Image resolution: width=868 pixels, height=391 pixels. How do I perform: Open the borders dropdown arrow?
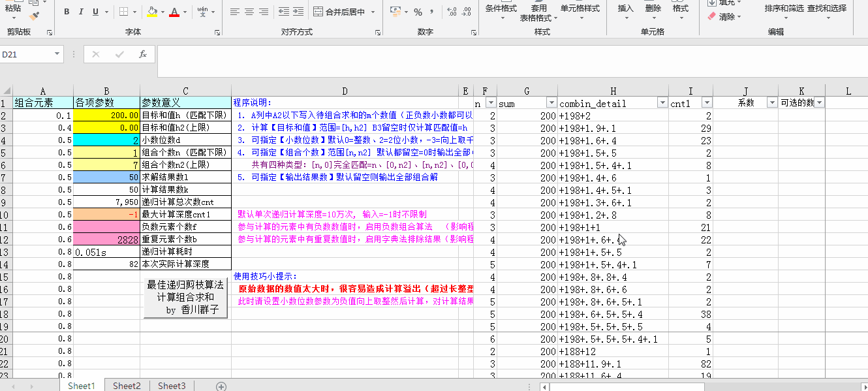[134, 12]
